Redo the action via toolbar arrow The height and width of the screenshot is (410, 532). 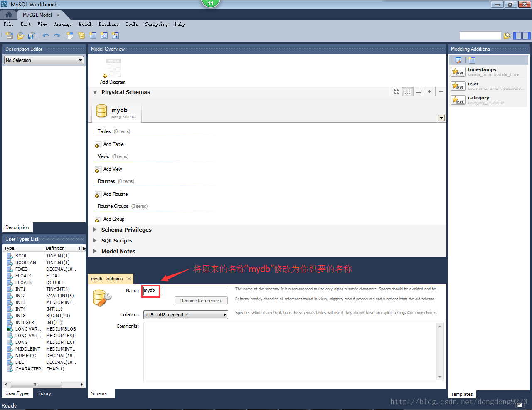(x=57, y=36)
